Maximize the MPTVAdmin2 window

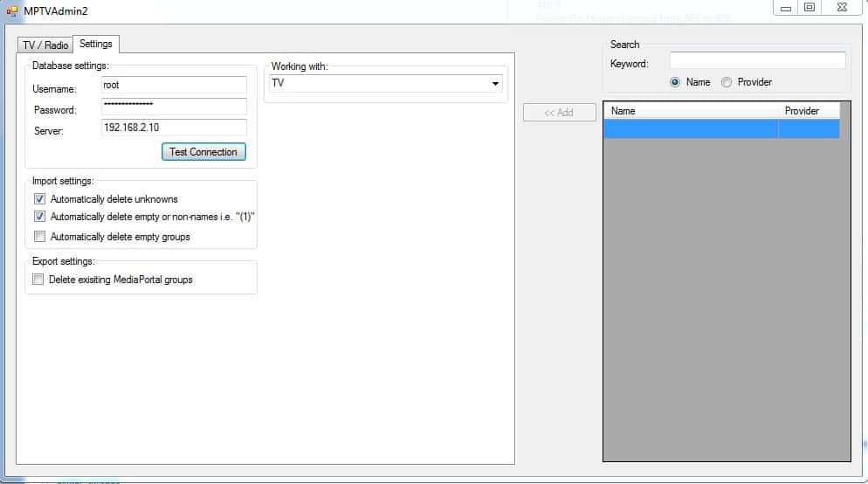[x=809, y=8]
